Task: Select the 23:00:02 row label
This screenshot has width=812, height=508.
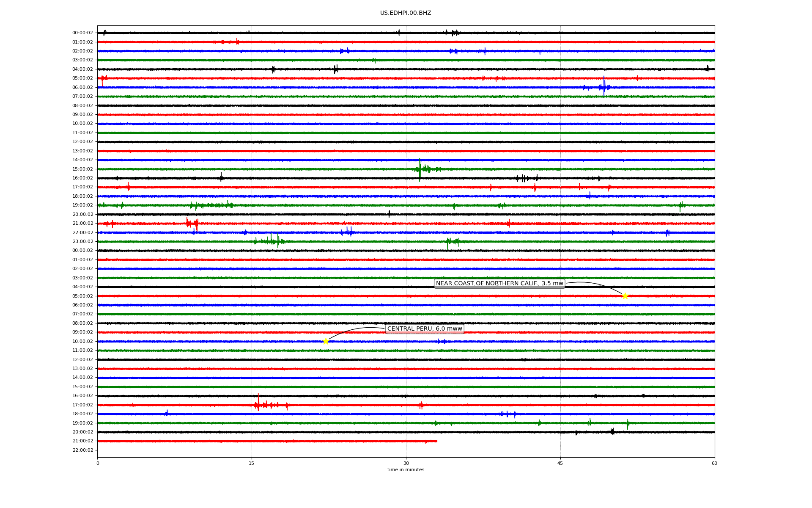Action: pos(83,242)
